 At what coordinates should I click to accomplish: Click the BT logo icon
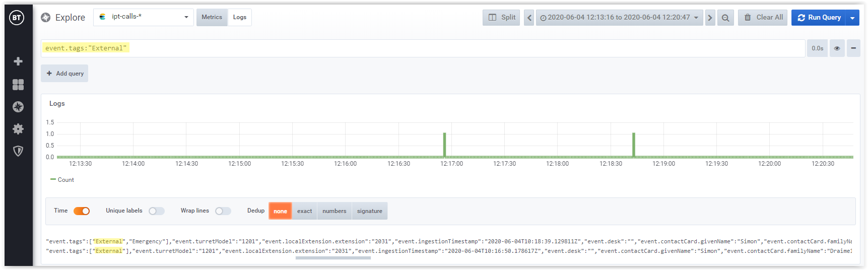point(17,18)
